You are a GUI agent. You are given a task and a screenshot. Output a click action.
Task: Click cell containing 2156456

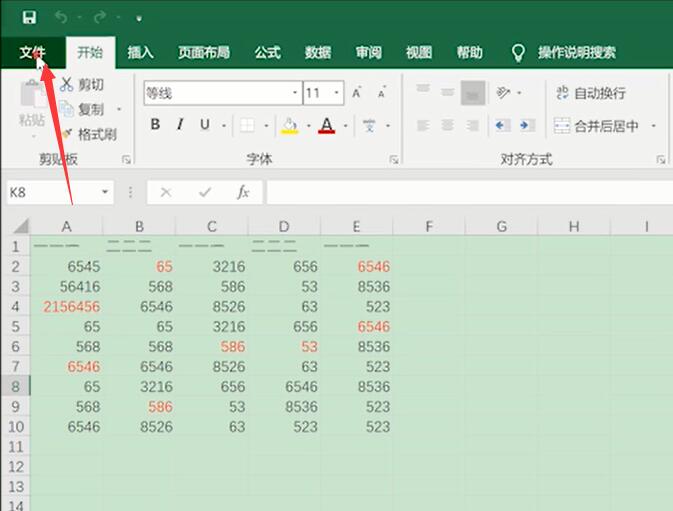point(67,306)
